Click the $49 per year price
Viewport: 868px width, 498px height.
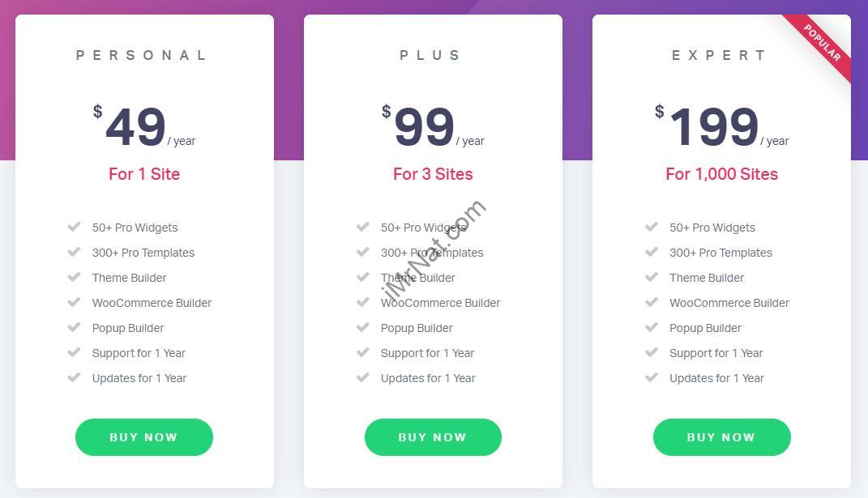(x=144, y=126)
